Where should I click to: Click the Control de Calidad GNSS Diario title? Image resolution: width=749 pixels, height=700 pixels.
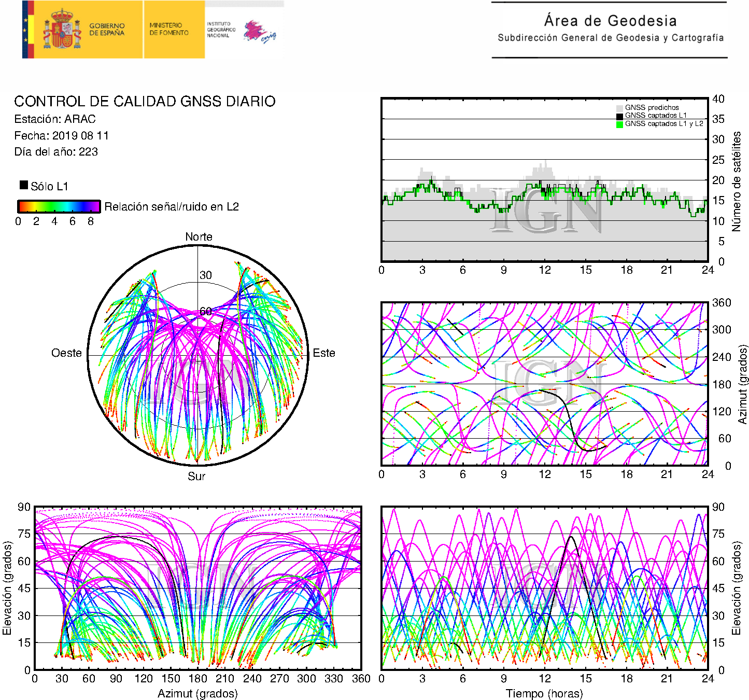[x=145, y=101]
